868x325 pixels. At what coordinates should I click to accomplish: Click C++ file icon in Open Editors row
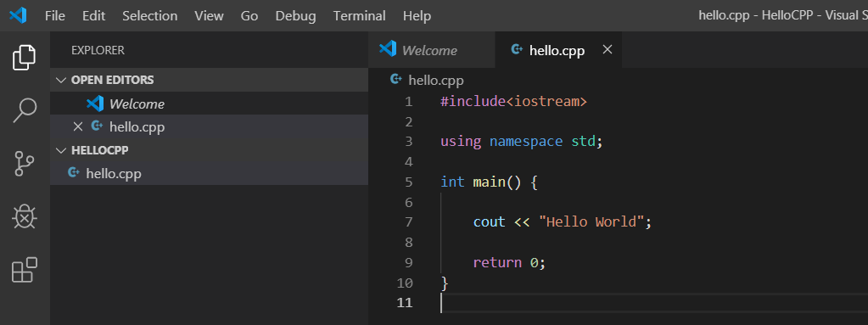pos(97,126)
